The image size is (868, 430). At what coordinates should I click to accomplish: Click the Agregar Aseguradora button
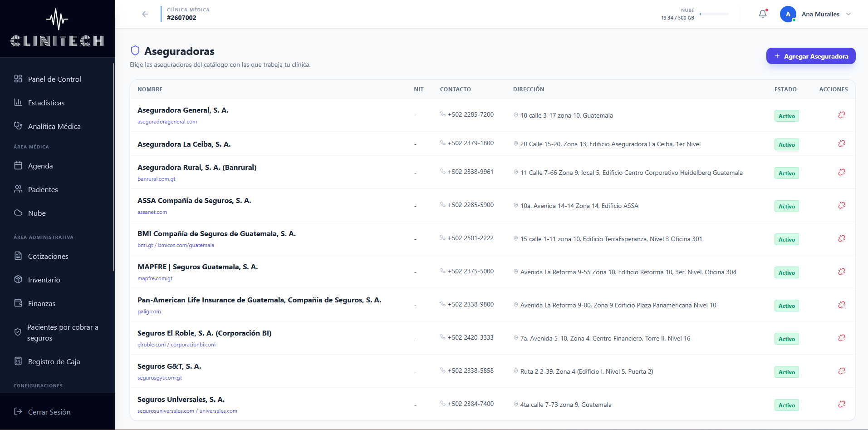[x=811, y=56]
